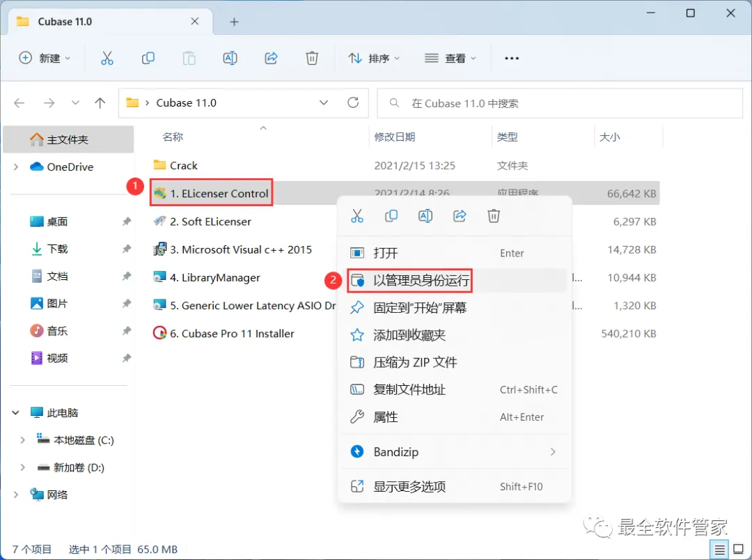Choose 添加到收藏夹 in the context menu
752x560 pixels.
tap(455, 335)
